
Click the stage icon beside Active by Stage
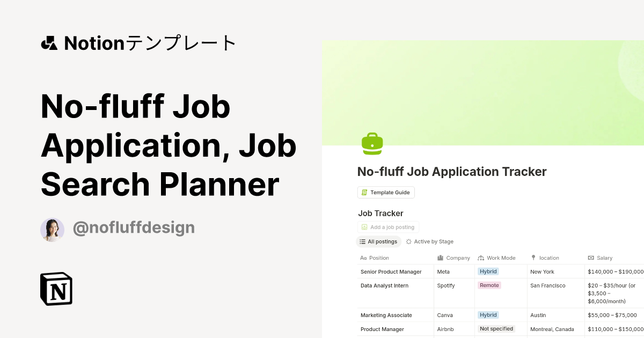tap(408, 241)
